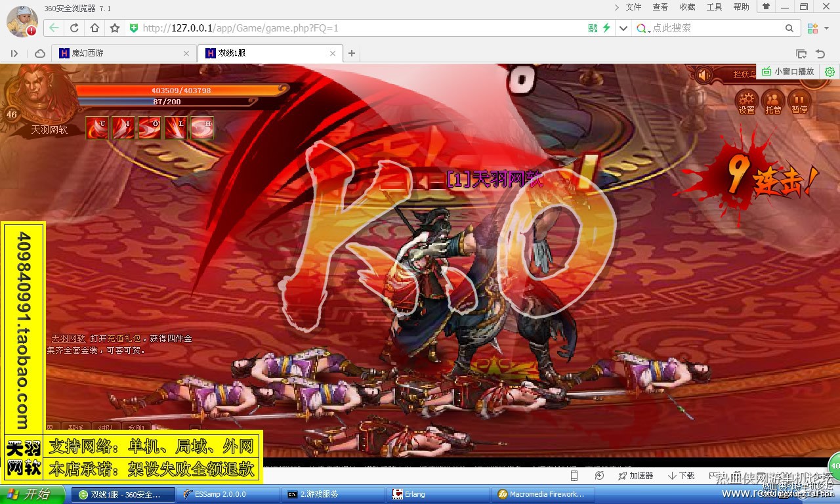Open the cloud favorites icon
The image size is (840, 504).
pyautogui.click(x=40, y=53)
